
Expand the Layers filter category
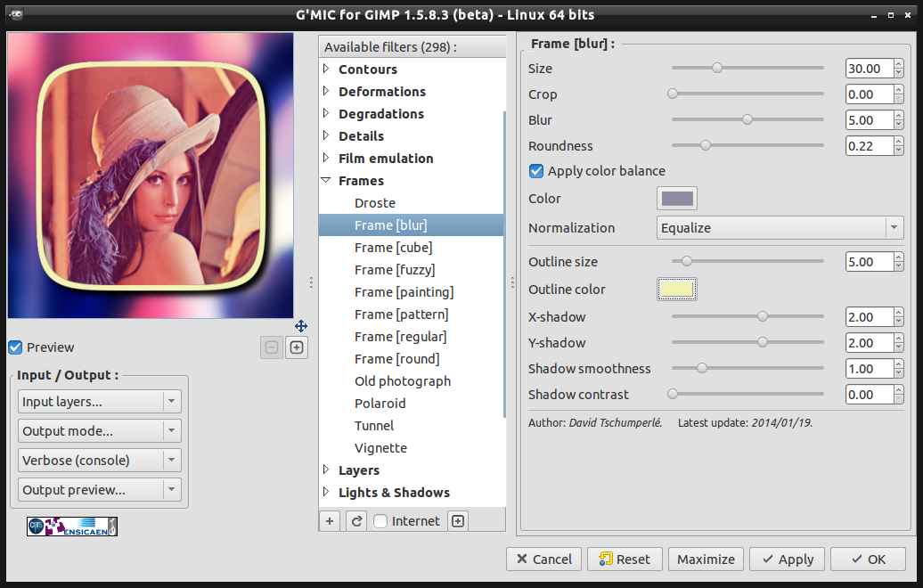(x=326, y=470)
